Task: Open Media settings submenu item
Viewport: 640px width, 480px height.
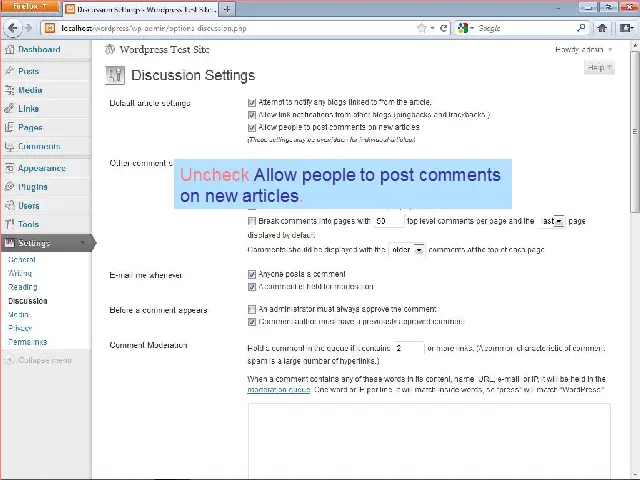Action: pos(19,314)
